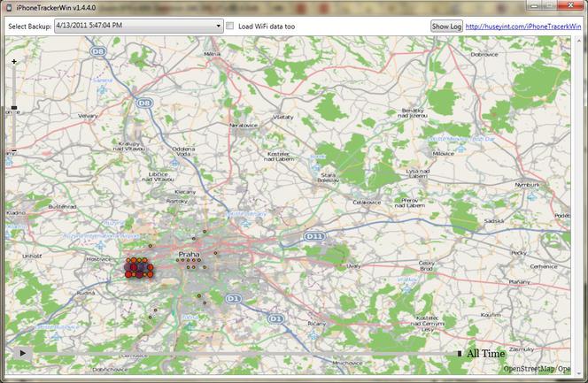Click the Show Log button
The height and width of the screenshot is (383, 588).
[x=446, y=27]
